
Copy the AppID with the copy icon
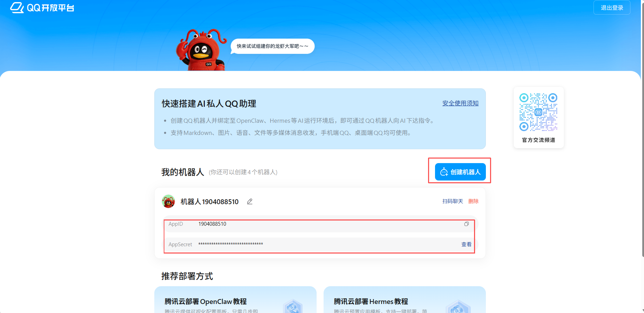pos(466,224)
